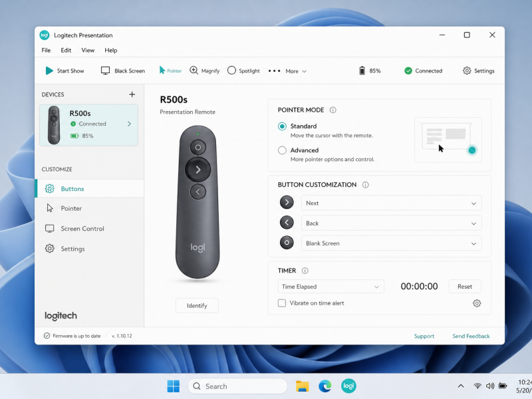Screen dimensions: 532x399
Task: Open the Windows Start menu
Action: click(x=174, y=386)
